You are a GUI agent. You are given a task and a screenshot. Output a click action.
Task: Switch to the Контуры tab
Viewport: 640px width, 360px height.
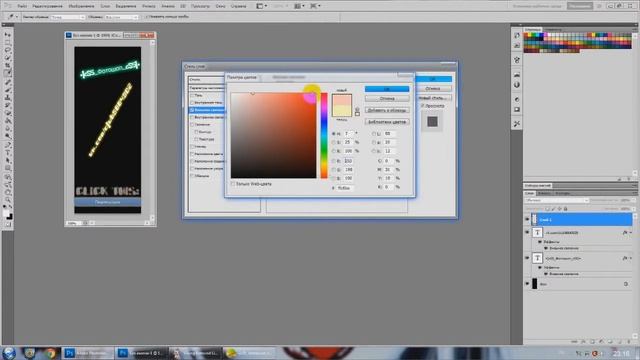pyautogui.click(x=562, y=193)
